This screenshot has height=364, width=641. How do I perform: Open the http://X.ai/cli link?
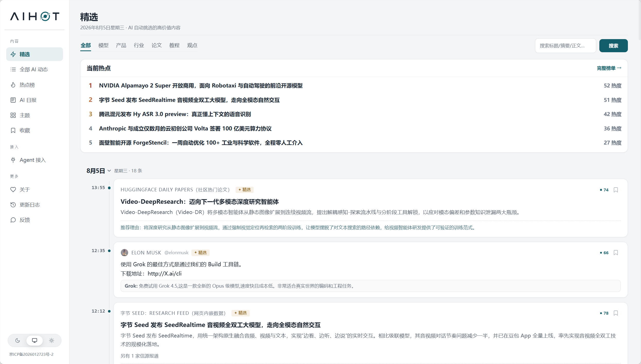[165, 274]
